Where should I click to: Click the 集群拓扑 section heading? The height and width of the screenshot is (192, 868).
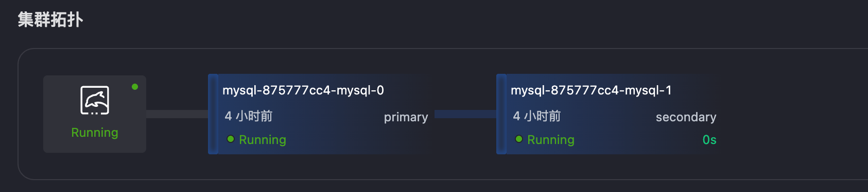(50, 20)
